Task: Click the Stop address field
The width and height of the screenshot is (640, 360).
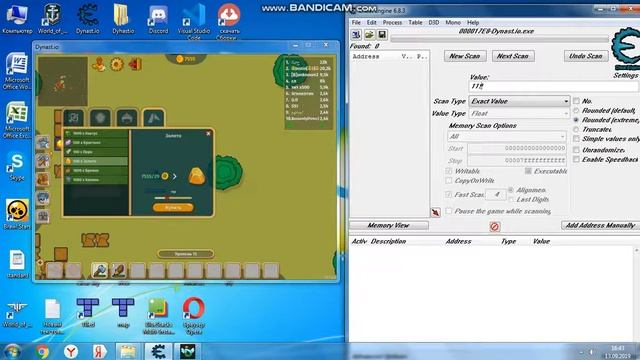Action: pyautogui.click(x=517, y=160)
